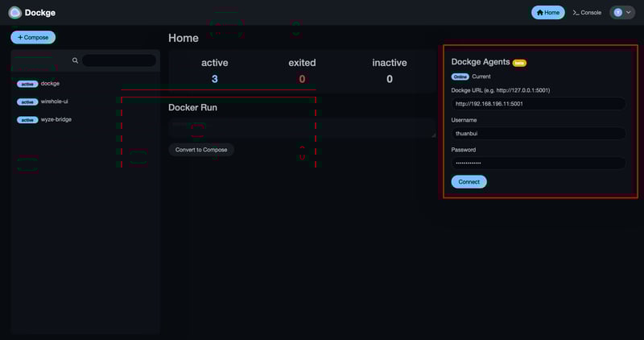Click the active badge next to wirehole-ui
Screen dimensions: 644x340
[x=27, y=102]
